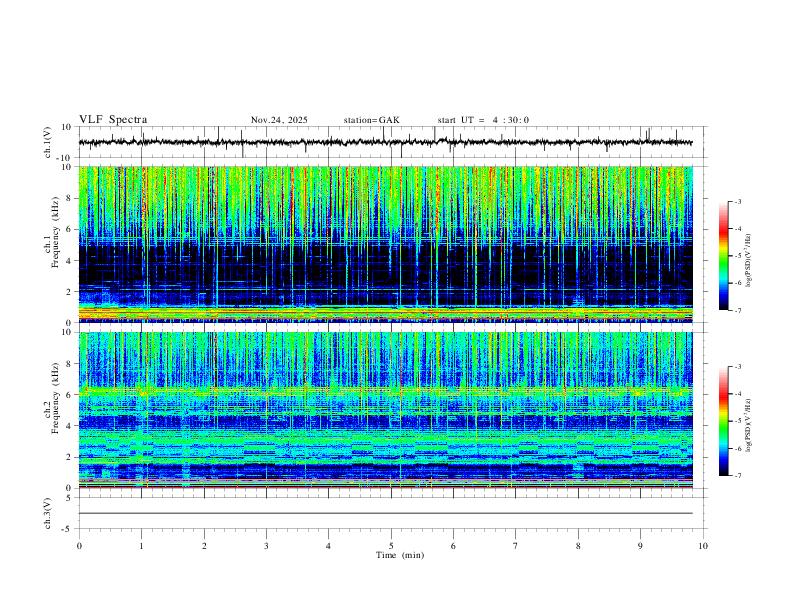This screenshot has height=612, width=792.
Task: Click the ch.2 spectrogram color scale bar
Action: click(x=724, y=421)
